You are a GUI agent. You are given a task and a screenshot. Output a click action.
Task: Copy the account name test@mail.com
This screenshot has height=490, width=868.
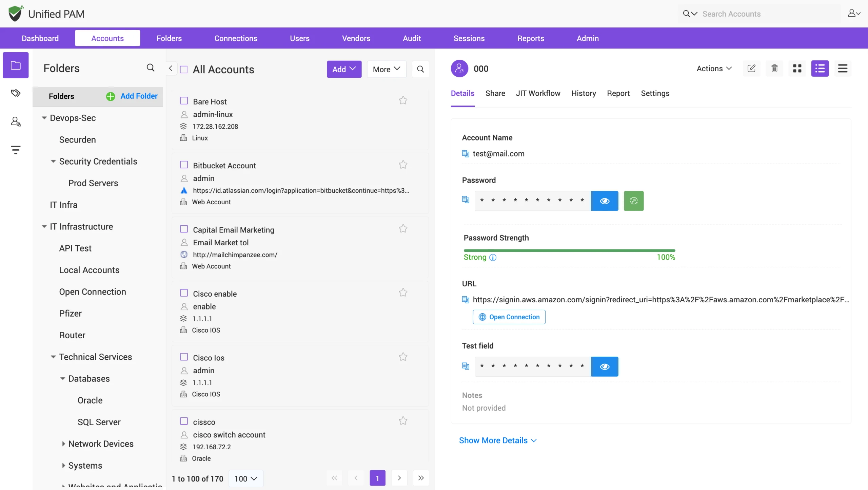[x=466, y=154]
